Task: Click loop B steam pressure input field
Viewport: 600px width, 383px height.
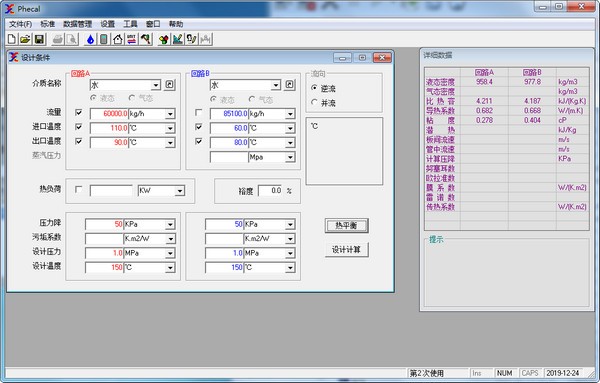Action: (229, 157)
